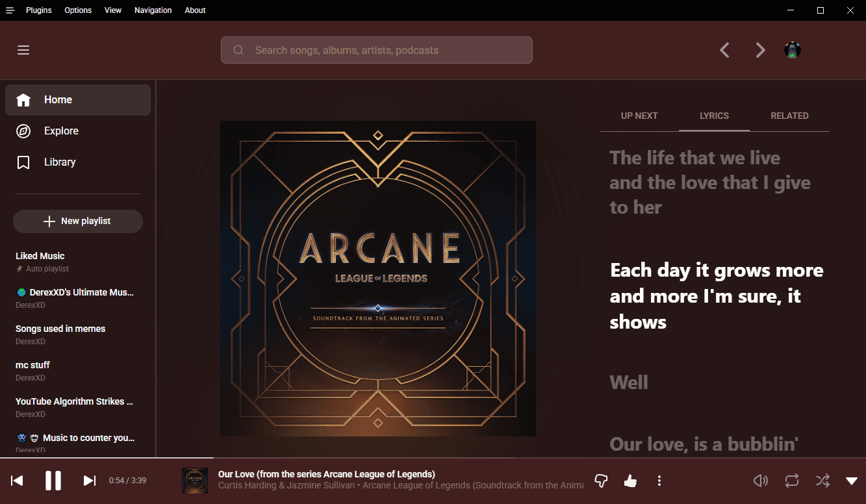Open the Songs used in memes playlist
Screen dimensions: 866x504
(60, 329)
